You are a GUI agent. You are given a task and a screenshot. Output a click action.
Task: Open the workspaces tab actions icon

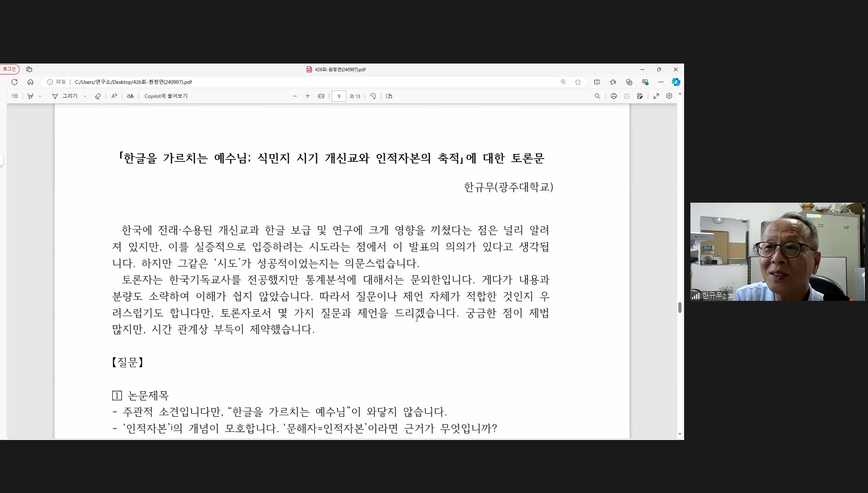(29, 69)
